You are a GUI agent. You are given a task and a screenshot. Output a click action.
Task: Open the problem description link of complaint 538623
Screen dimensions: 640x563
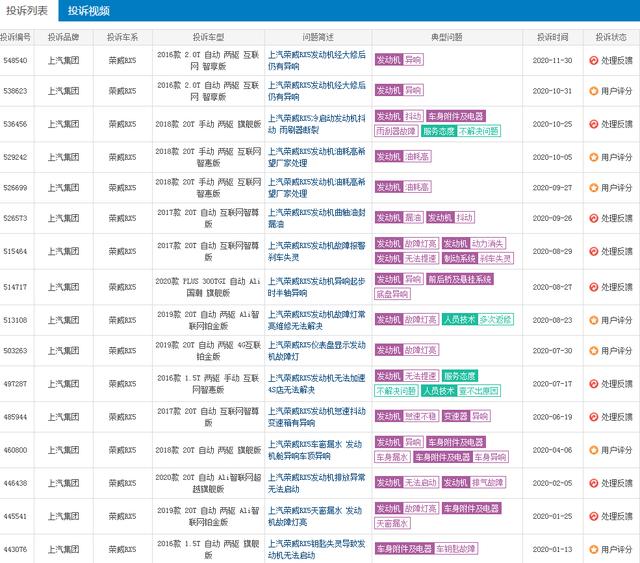pos(317,91)
